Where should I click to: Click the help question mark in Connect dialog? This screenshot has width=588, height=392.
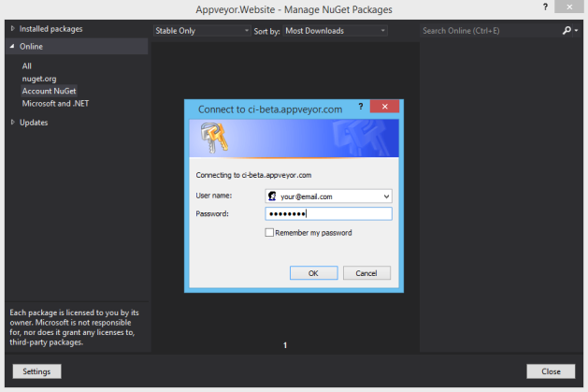(x=361, y=107)
